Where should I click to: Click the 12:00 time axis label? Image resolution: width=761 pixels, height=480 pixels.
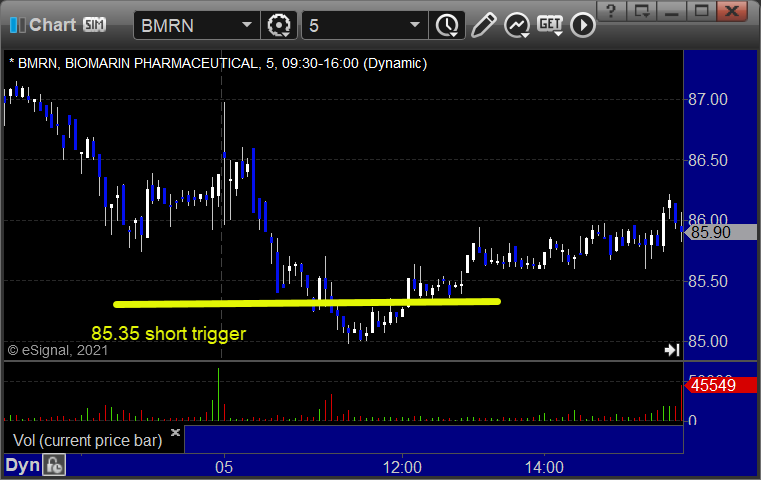[x=402, y=467]
